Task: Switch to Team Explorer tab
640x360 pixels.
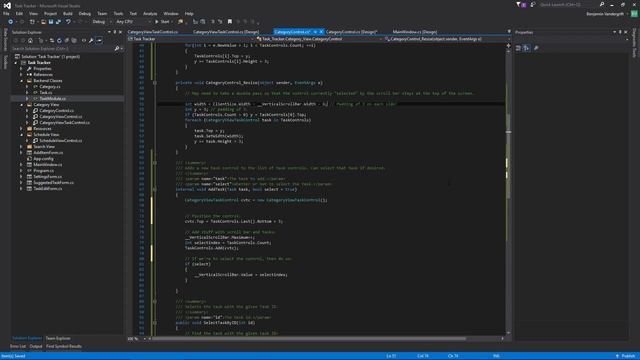Action: [58, 338]
